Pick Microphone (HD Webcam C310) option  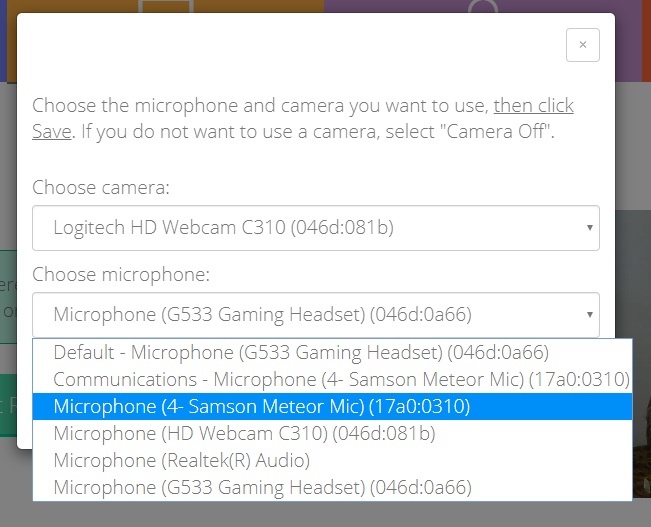pyautogui.click(x=332, y=434)
